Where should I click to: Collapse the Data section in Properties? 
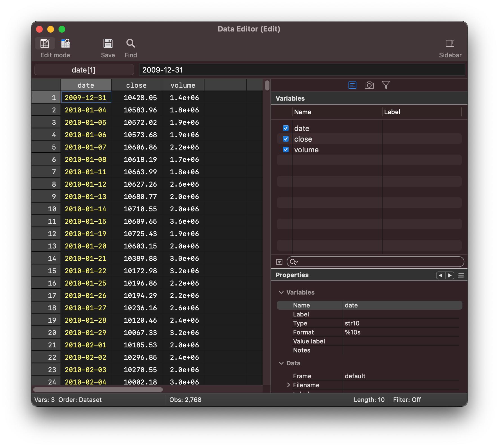coord(281,363)
